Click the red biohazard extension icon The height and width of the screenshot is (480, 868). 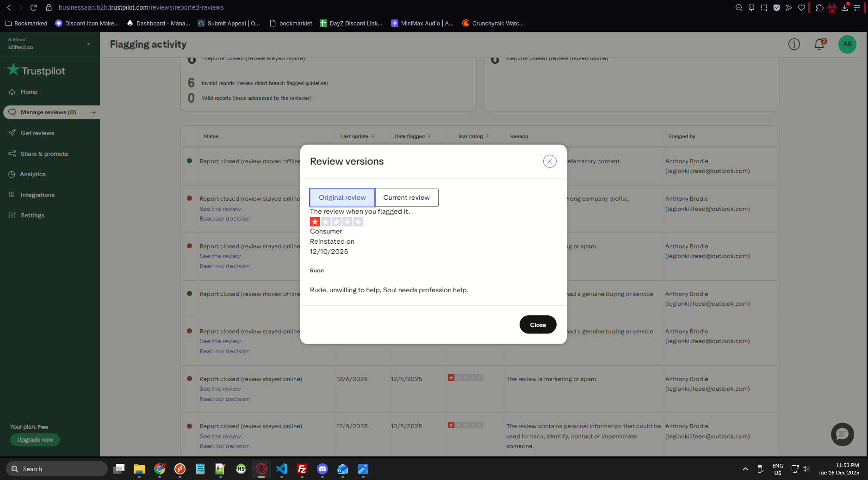pyautogui.click(x=832, y=8)
